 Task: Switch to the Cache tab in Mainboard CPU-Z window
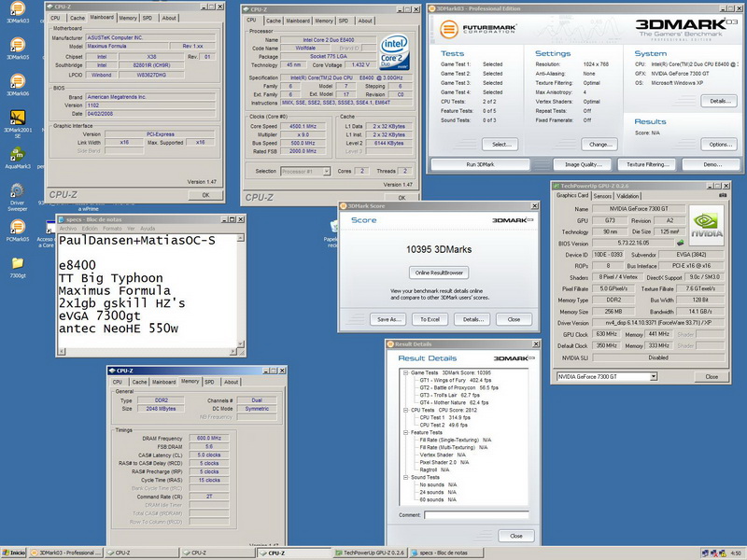pos(77,18)
